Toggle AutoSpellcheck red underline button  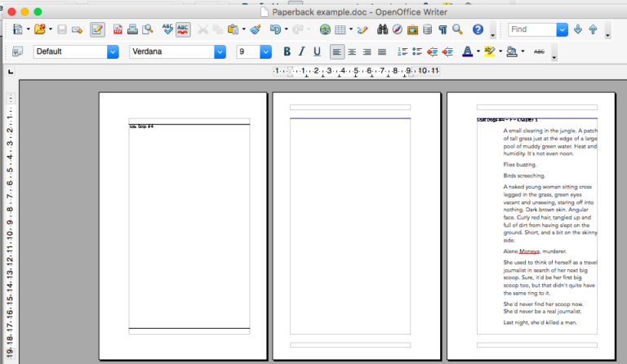pyautogui.click(x=183, y=30)
